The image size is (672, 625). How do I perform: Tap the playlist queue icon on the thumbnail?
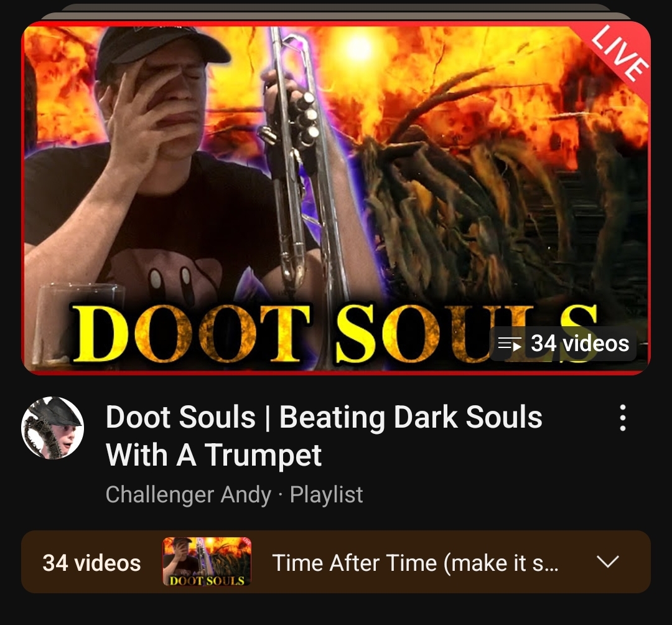(510, 344)
